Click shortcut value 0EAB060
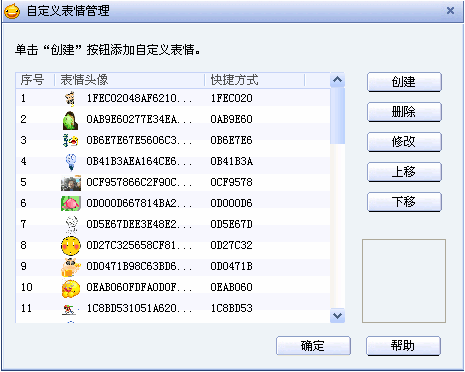The image size is (465, 372). coord(231,287)
